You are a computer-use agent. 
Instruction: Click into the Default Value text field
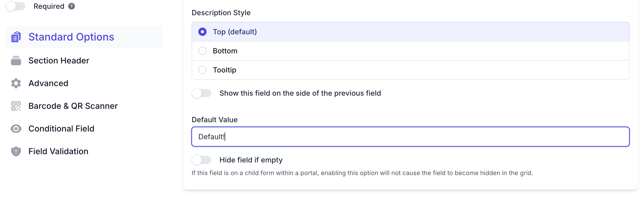coord(410,137)
